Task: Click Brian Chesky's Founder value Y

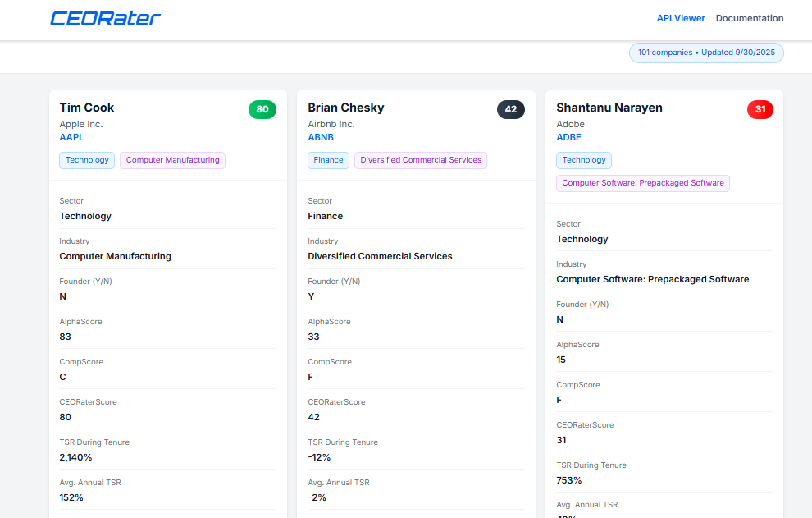Action: coord(311,296)
